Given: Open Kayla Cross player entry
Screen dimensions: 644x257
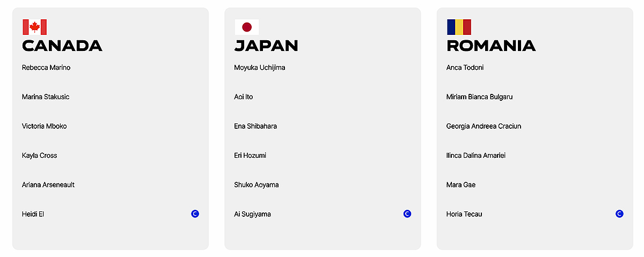Looking at the screenshot, I should pyautogui.click(x=39, y=156).
